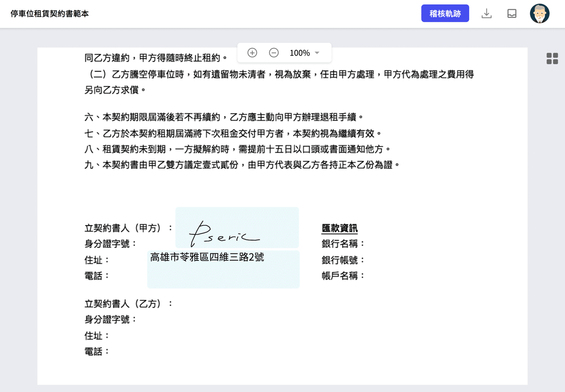Click clause 八 about 提前十五日 notice
Viewport: 565px width, 392px height.
239,149
